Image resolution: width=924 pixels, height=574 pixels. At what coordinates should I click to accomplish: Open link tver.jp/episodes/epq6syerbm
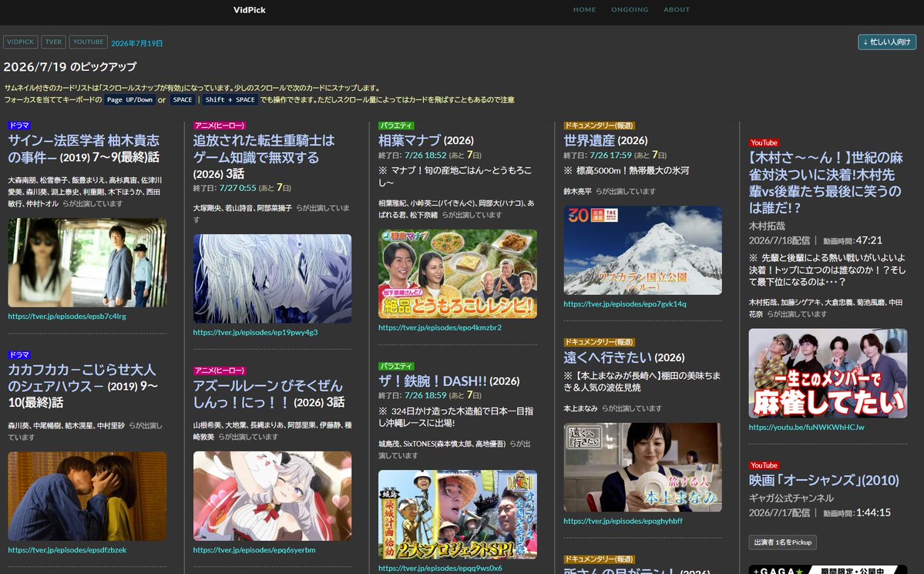pyautogui.click(x=254, y=550)
